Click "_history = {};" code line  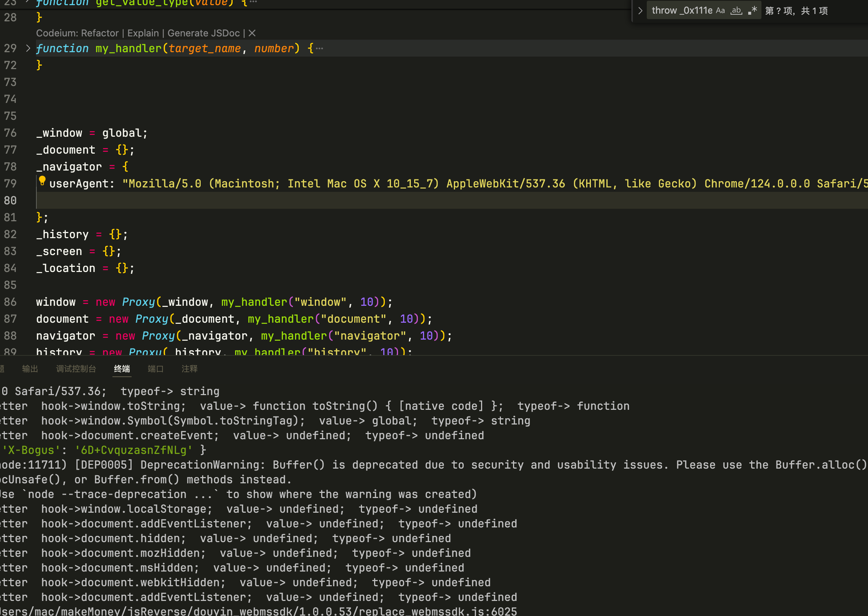(x=82, y=234)
